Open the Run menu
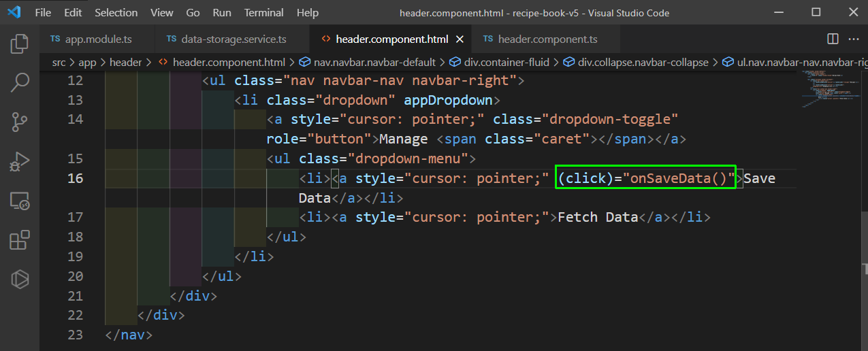 222,13
